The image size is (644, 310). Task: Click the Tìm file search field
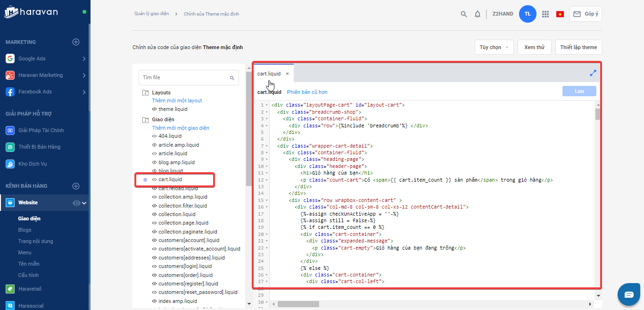pyautogui.click(x=185, y=77)
